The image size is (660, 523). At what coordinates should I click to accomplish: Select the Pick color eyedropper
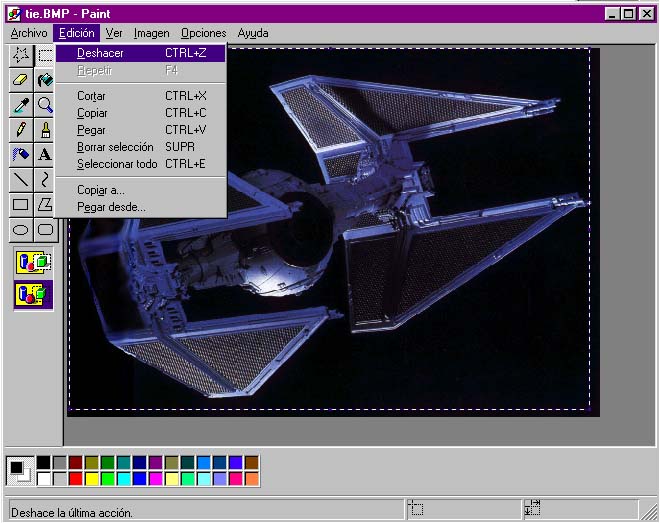[21, 105]
